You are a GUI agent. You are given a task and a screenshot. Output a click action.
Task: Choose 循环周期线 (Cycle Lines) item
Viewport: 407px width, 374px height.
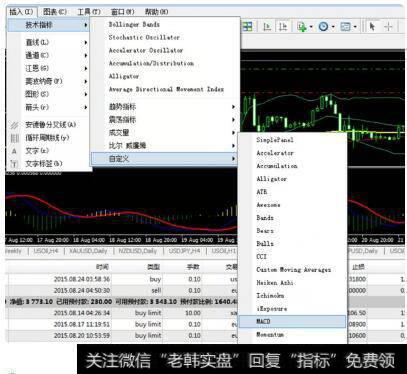[x=49, y=138]
